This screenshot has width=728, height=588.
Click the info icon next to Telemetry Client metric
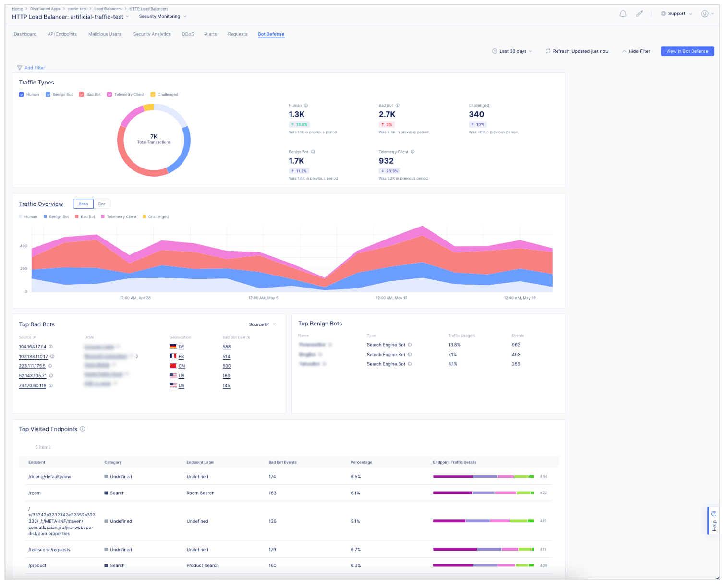[x=413, y=152]
